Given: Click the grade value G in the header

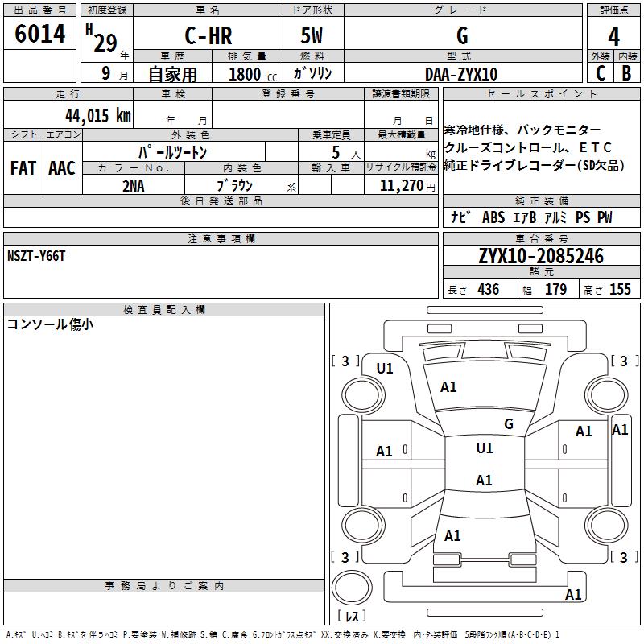Looking at the screenshot, I should [462, 35].
